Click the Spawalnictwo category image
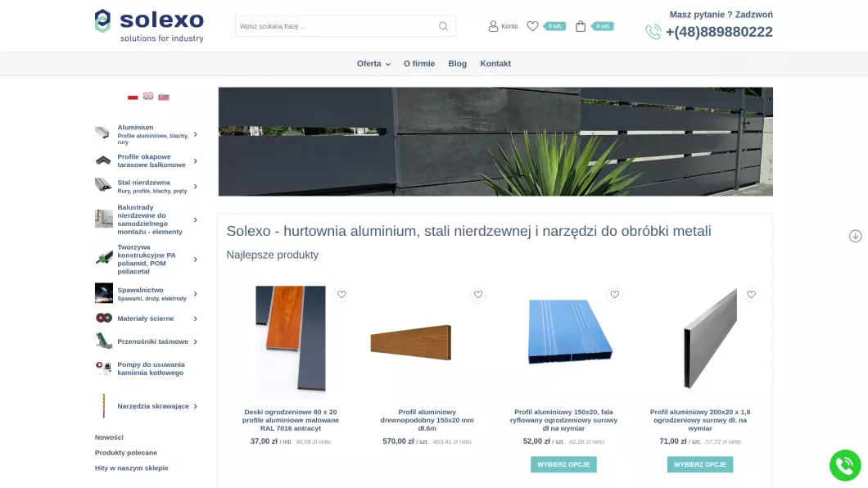Screen dimensions: 868x488 coord(103,293)
